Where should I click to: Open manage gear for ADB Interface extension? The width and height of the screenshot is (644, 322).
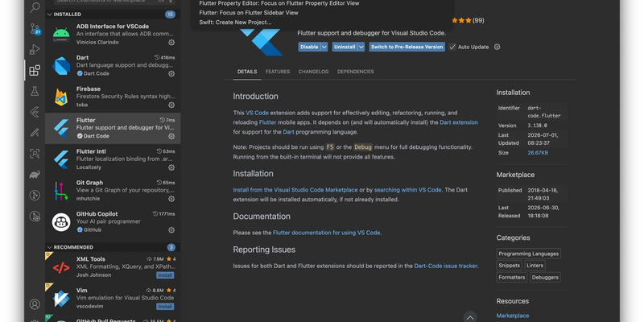171,43
